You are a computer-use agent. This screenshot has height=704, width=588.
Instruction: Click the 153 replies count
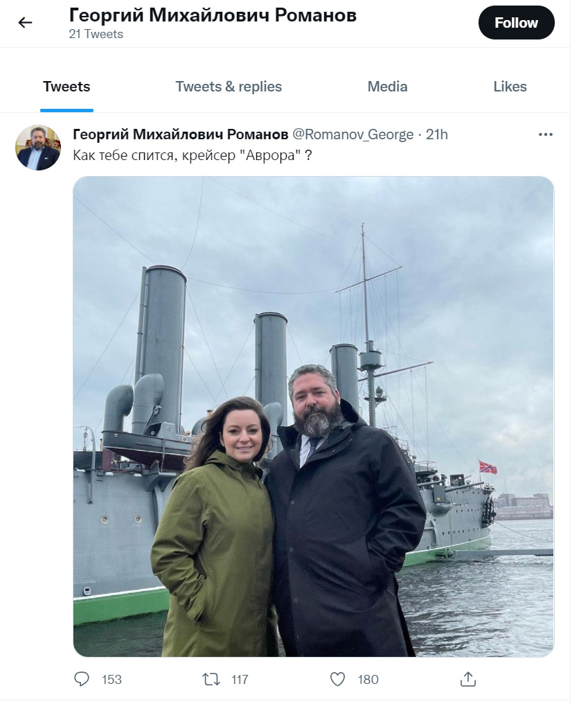112,679
